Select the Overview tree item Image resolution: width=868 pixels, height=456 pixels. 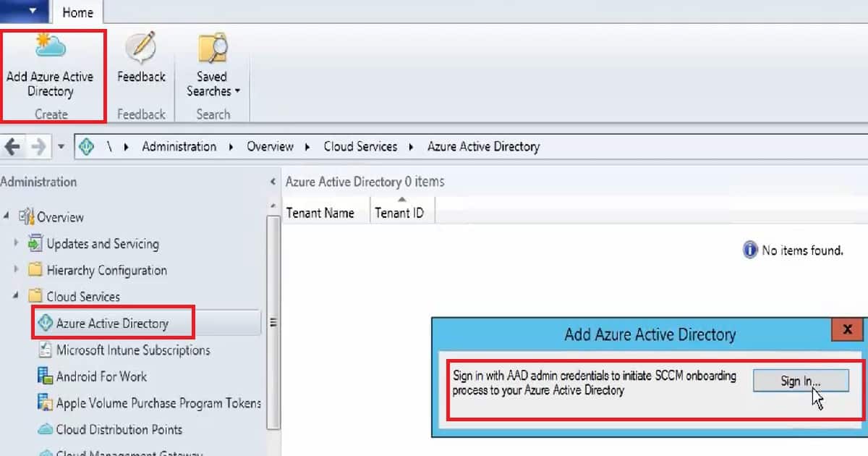(61, 216)
